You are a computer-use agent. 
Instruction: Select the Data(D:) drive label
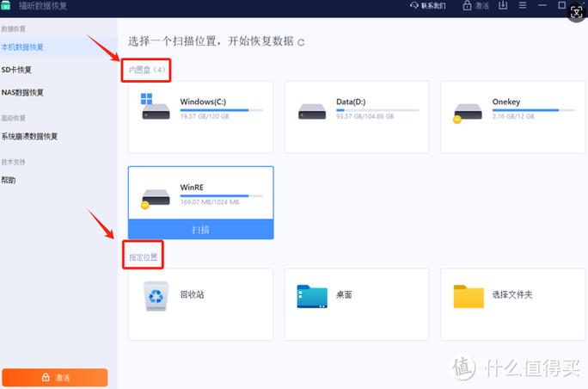click(351, 102)
